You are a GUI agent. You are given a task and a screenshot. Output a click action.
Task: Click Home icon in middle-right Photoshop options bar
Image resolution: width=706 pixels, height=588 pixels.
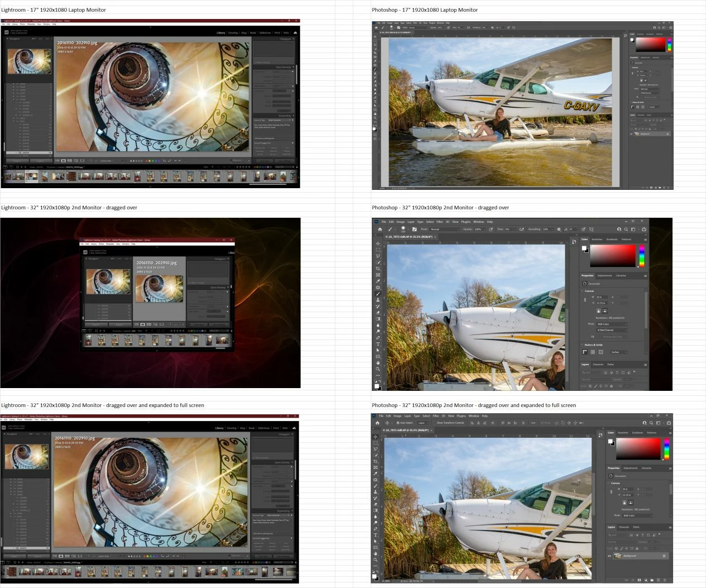380,229
